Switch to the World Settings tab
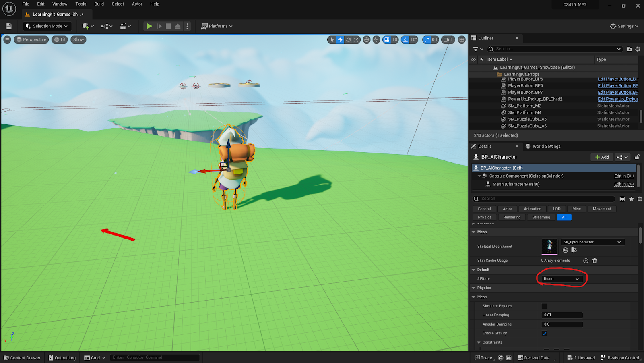This screenshot has height=363, width=644. pos(543,146)
